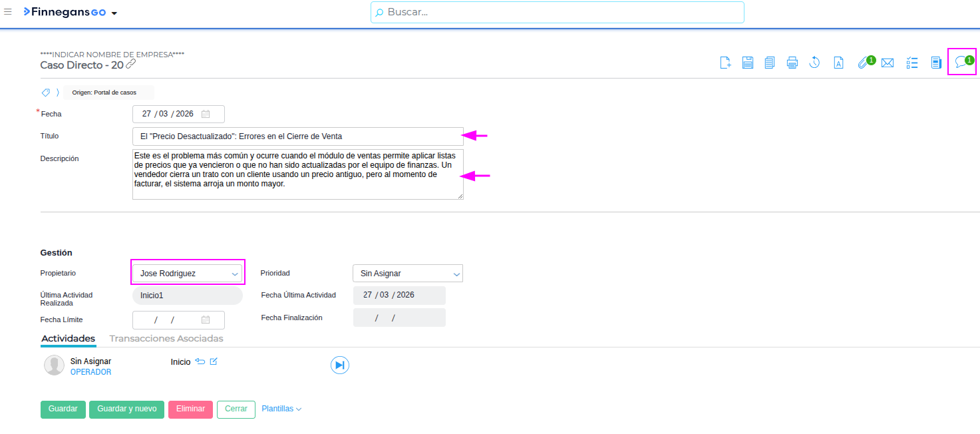
Task: Switch to Transacciones Asociadas tab
Action: click(x=166, y=339)
